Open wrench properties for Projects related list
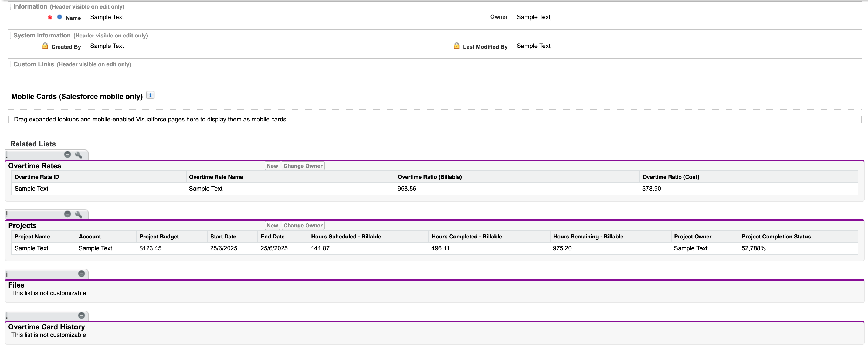 point(79,214)
